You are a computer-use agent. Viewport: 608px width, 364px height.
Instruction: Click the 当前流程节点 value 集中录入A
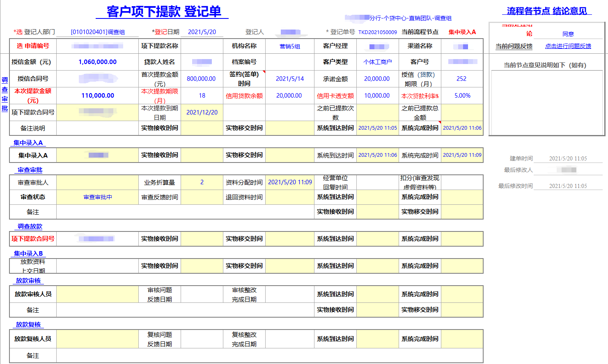462,32
